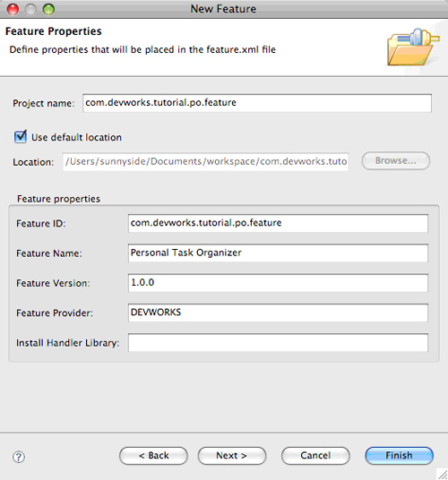Click the Feature Version field
This screenshot has width=448, height=480.
(x=278, y=283)
